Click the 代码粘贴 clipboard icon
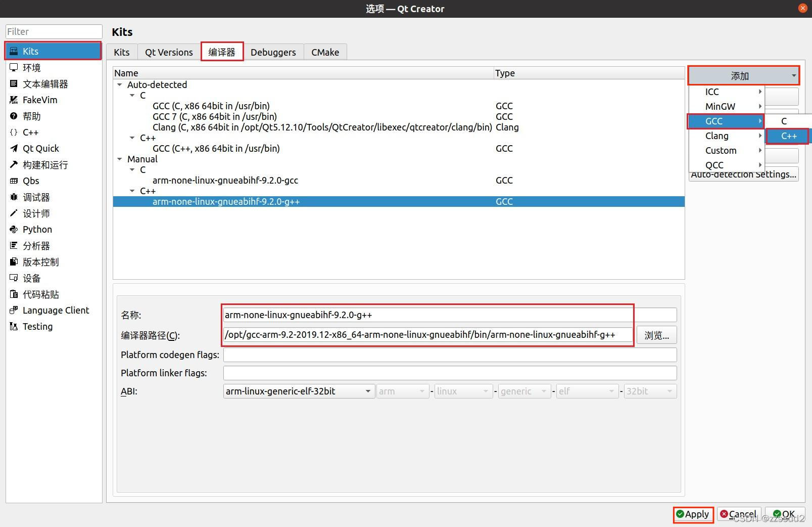812x527 pixels. point(14,294)
